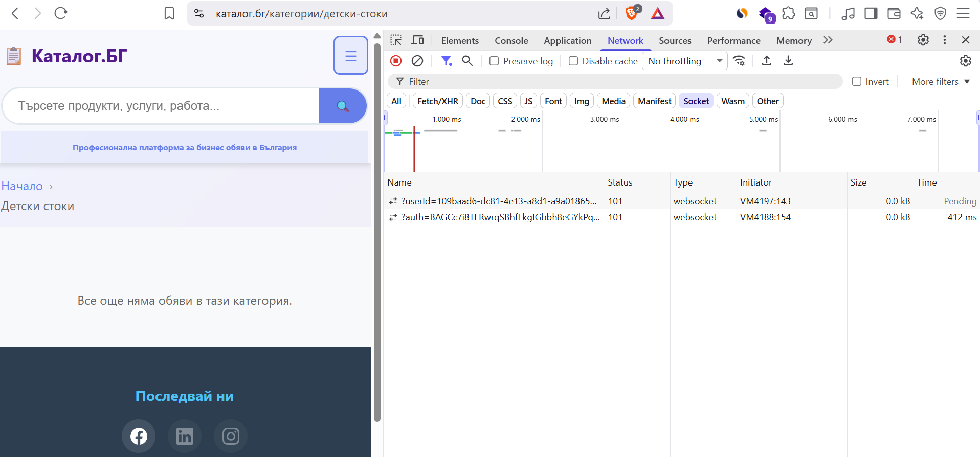Open Brave VPN shield icon
Viewport: 980px width, 457px height.
[x=940, y=13]
